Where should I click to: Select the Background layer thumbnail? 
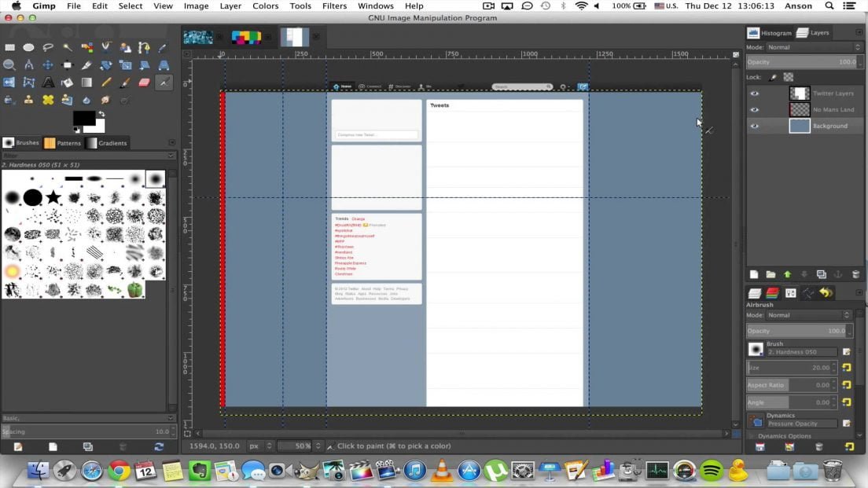800,126
